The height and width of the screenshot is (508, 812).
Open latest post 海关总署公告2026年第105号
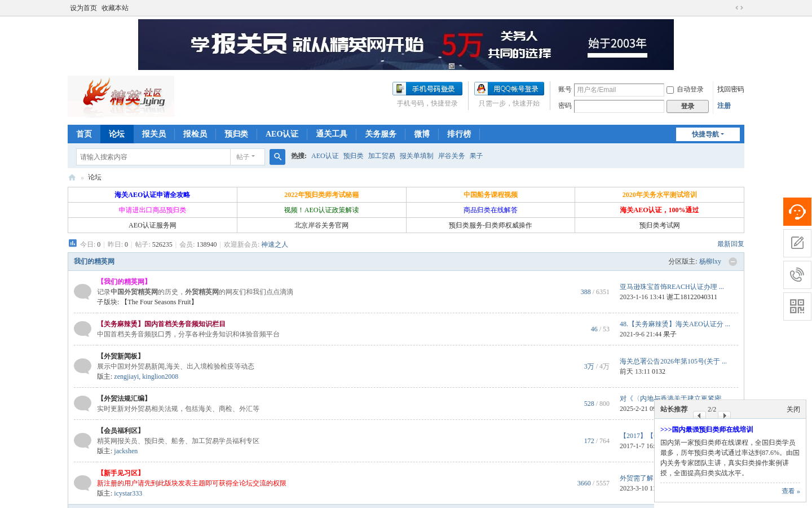point(673,361)
